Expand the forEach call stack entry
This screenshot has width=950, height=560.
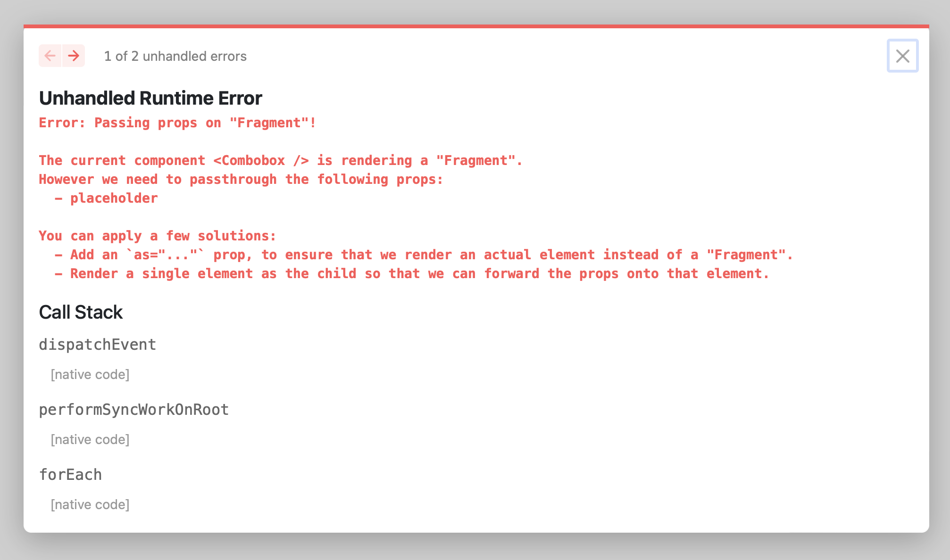[70, 474]
